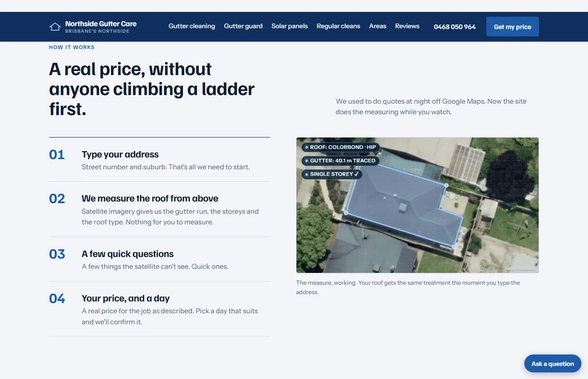Viewport: 588px width, 379px height.
Task: Click the Pick a day that suits description
Action: (170, 317)
